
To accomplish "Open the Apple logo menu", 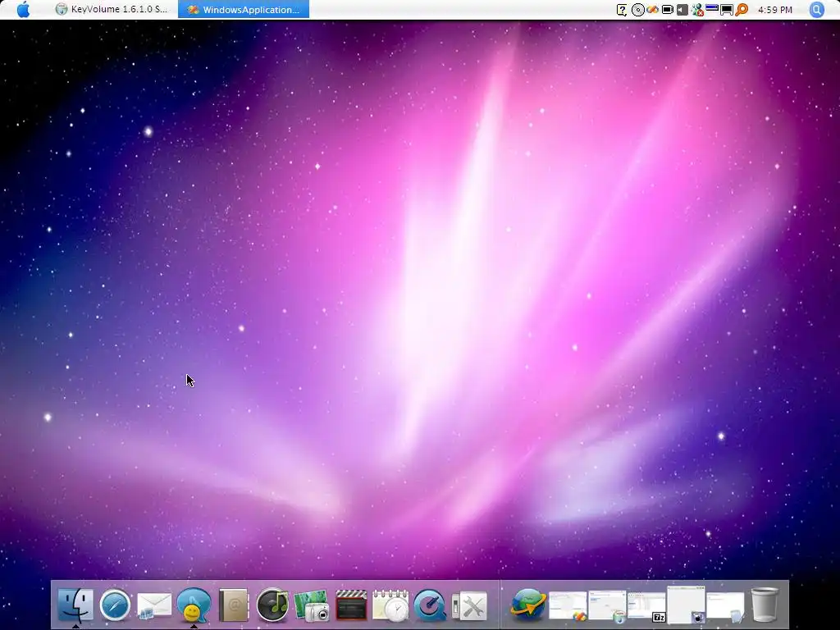I will coord(23,10).
